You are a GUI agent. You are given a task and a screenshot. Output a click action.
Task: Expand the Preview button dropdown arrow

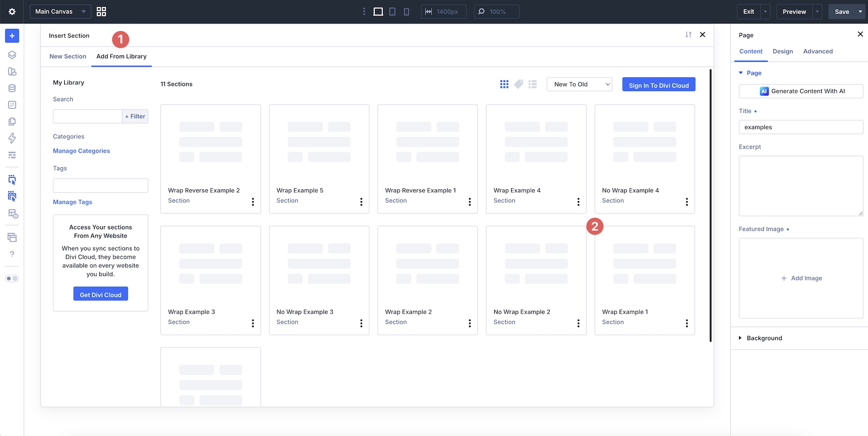coord(817,12)
